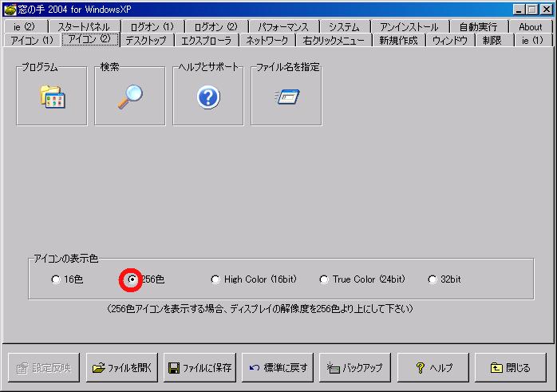Close the 窓の手 window
Image resolution: width=557 pixels, height=392 pixels.
pyautogui.click(x=547, y=10)
